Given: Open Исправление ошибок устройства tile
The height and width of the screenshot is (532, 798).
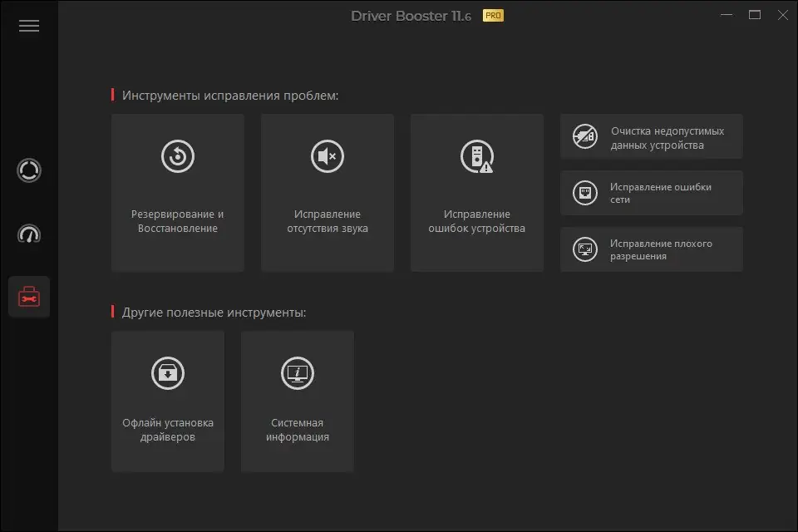Looking at the screenshot, I should (x=476, y=221).
